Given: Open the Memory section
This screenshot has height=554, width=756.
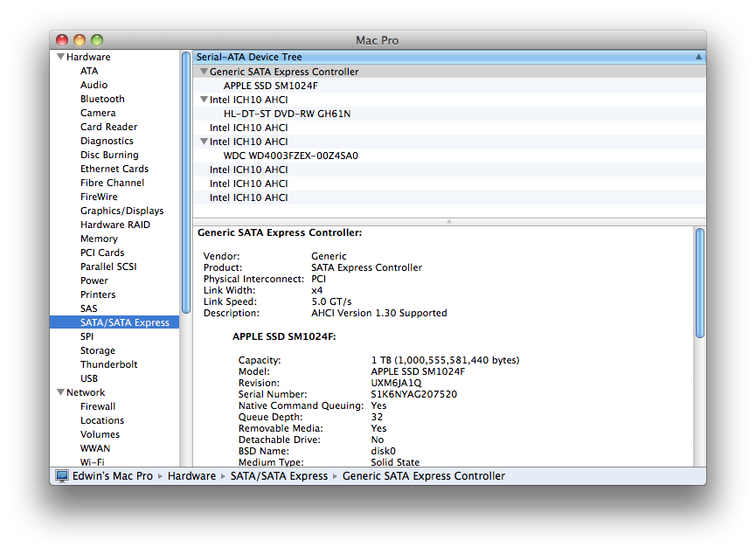Looking at the screenshot, I should 99,239.
